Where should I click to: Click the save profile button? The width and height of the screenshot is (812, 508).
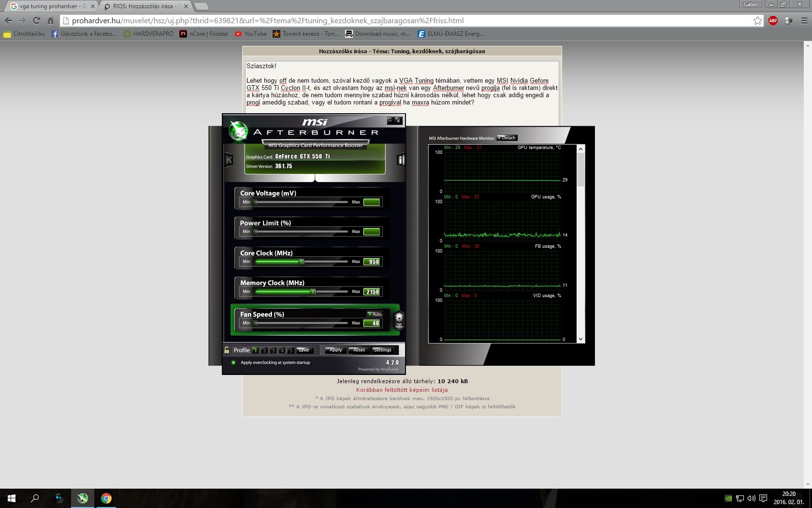305,350
